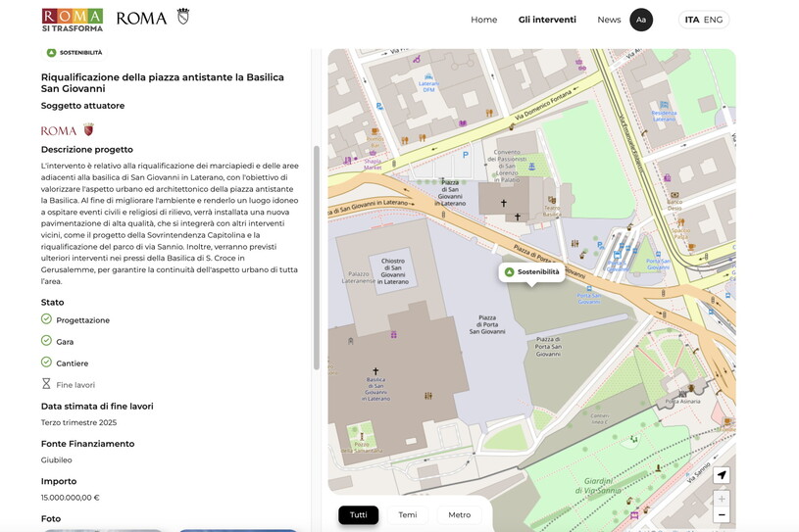Click the Progettazione status checkmark

(46, 319)
